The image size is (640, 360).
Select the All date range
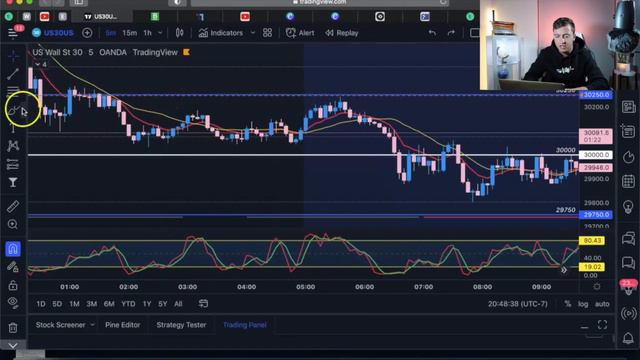point(178,304)
